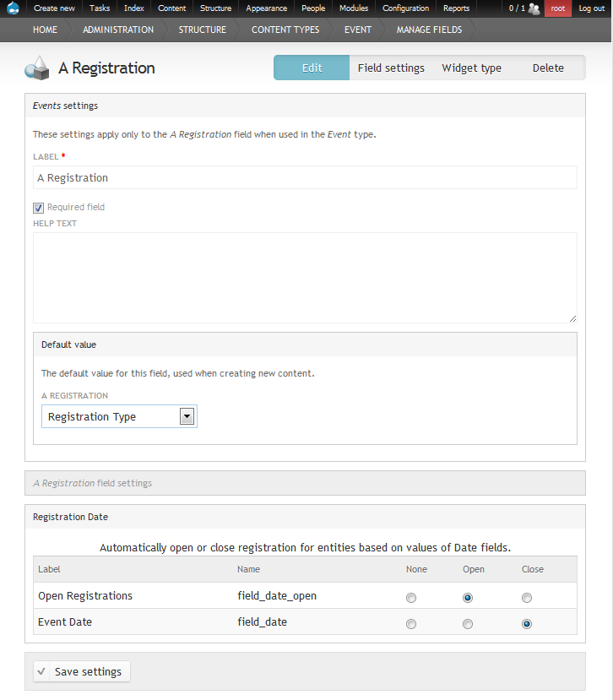Click the Label text field
This screenshot has width=613, height=700.
(x=305, y=177)
